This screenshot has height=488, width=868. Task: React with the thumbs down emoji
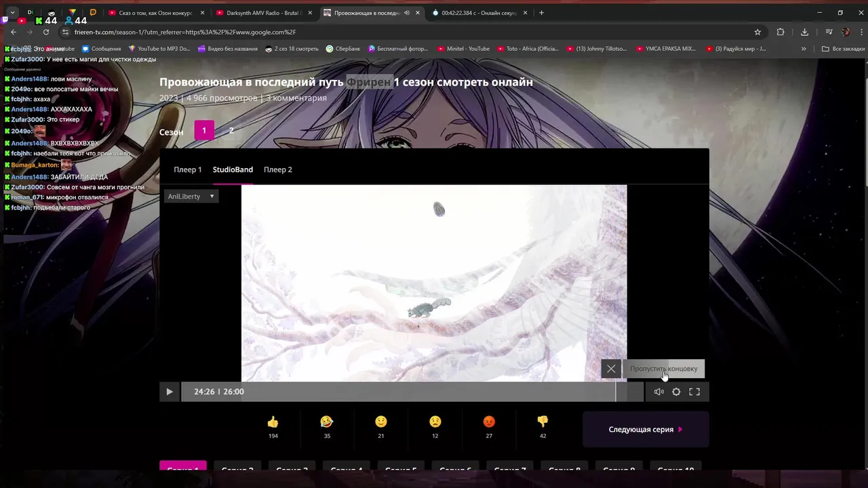(x=542, y=422)
